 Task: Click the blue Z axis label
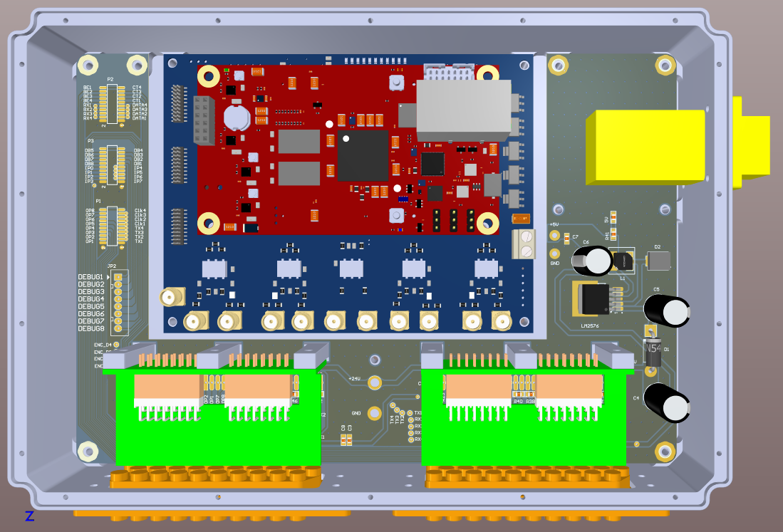(29, 516)
